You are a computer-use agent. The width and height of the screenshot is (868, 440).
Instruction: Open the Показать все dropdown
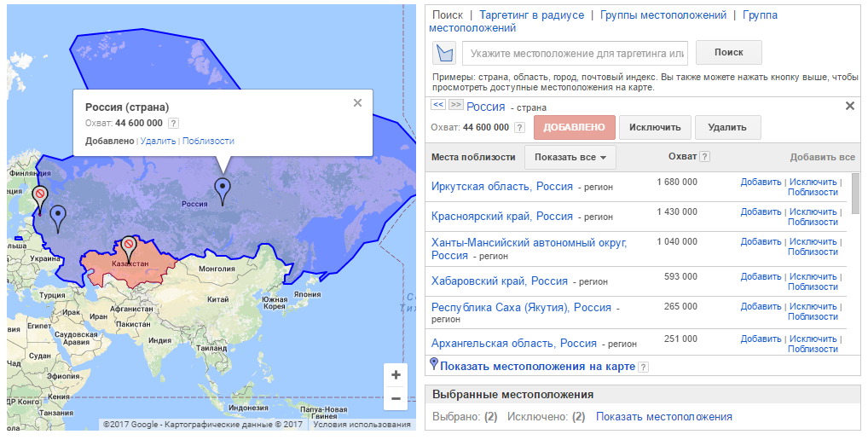pyautogui.click(x=570, y=158)
